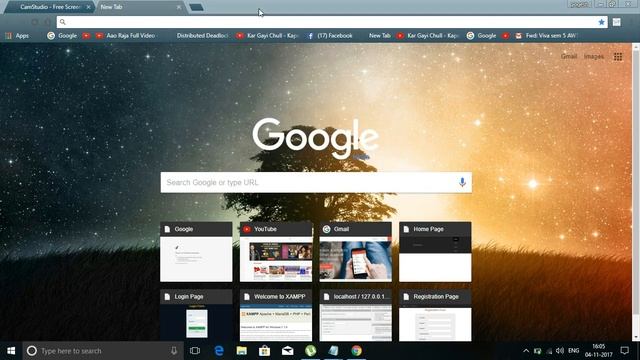
Task: Launch Microsoft Edge from taskbar
Action: (219, 351)
